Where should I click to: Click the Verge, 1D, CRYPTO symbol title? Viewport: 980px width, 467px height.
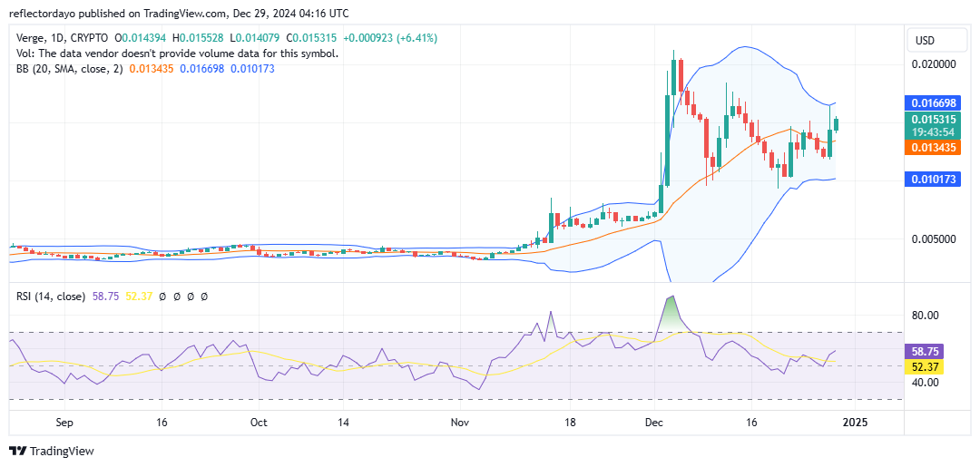[62, 38]
